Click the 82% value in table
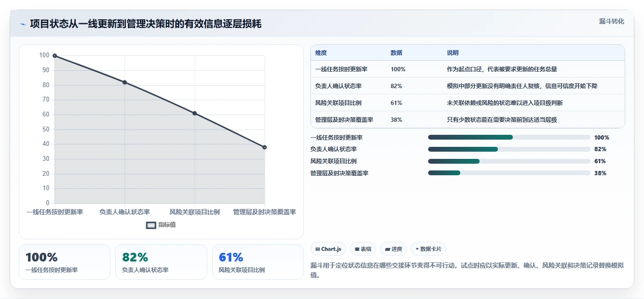This screenshot has width=644, height=299. click(x=396, y=86)
